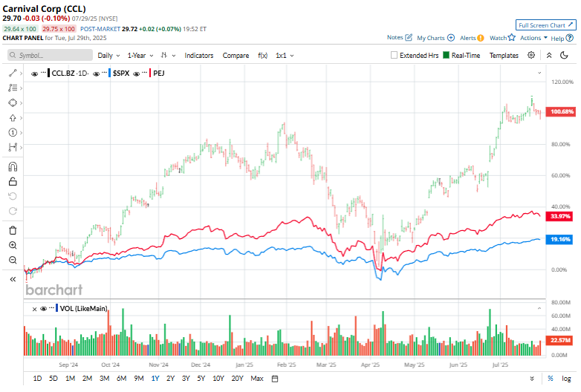This screenshot has height=392, width=581.
Task: Open PEJ red color swatch
Action: [x=150, y=73]
